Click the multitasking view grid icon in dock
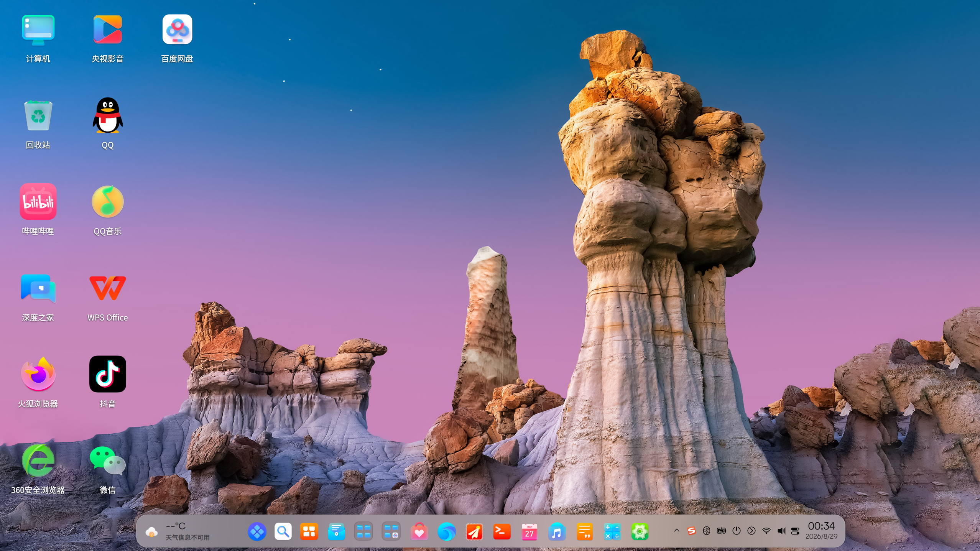980x551 pixels. [363, 532]
